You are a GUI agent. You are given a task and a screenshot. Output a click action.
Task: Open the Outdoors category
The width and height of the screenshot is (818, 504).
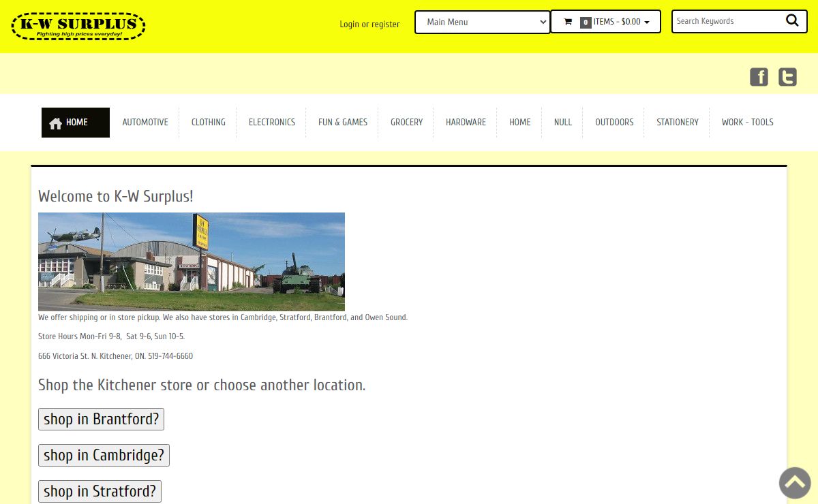(614, 123)
